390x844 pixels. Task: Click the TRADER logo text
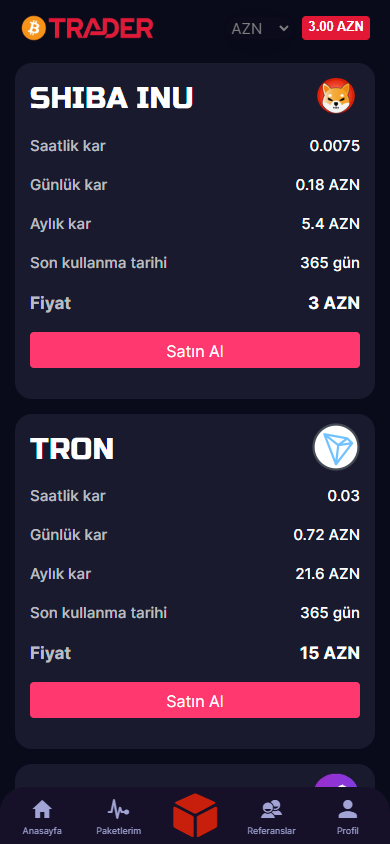pyautogui.click(x=102, y=28)
